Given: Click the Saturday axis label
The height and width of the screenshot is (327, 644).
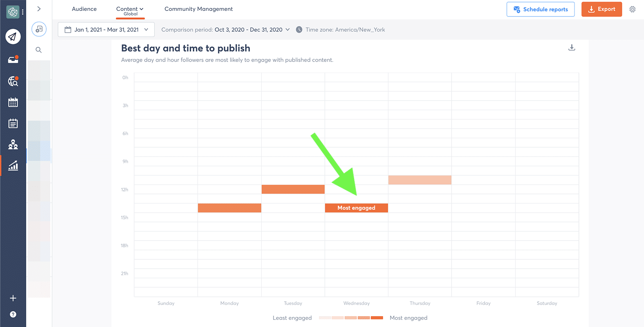Looking at the screenshot, I should [x=547, y=303].
